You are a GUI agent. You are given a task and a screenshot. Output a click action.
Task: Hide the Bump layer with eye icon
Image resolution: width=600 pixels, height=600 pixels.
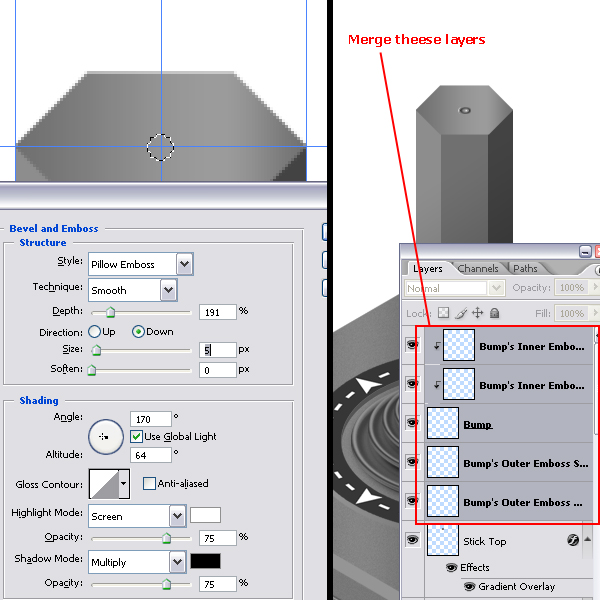coord(411,423)
